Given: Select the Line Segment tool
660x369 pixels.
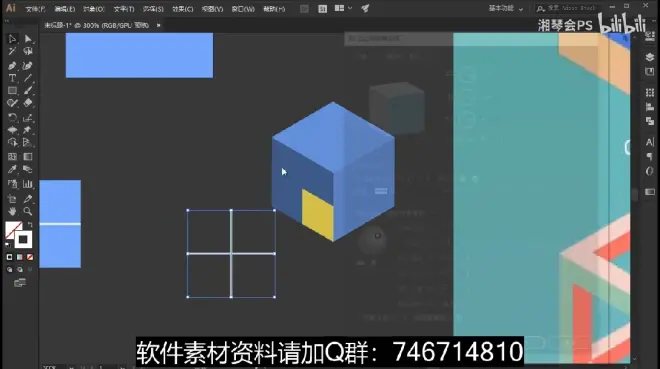Looking at the screenshot, I should (x=28, y=78).
